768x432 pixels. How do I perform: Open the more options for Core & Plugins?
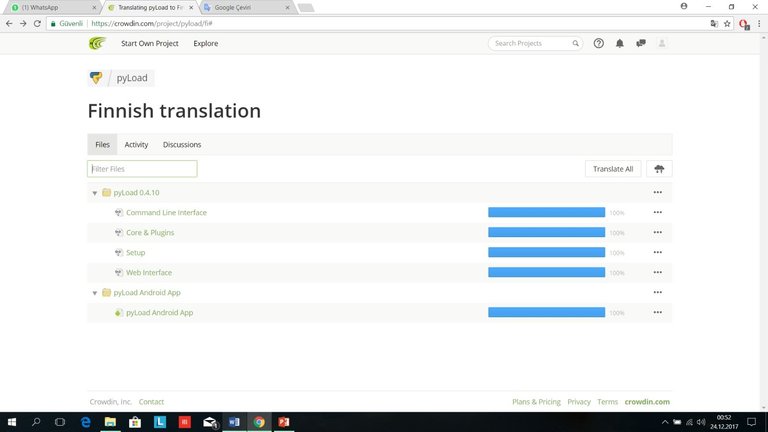(658, 233)
